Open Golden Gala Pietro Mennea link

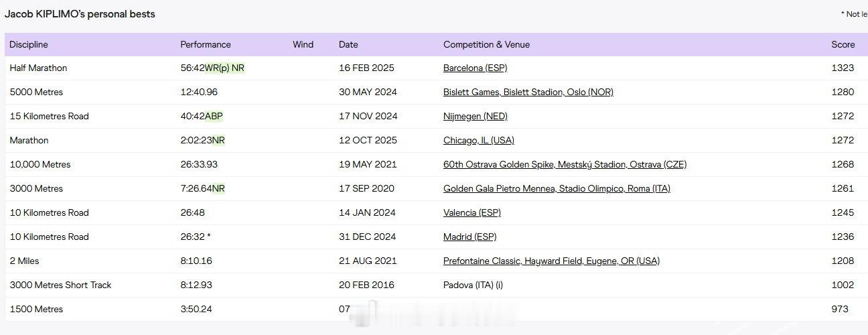point(557,188)
